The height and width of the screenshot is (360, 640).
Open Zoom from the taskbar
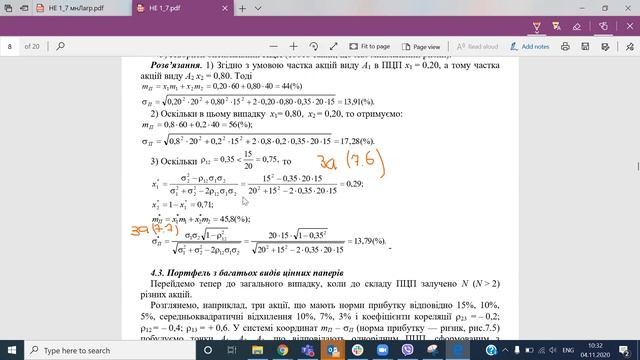pos(382,350)
